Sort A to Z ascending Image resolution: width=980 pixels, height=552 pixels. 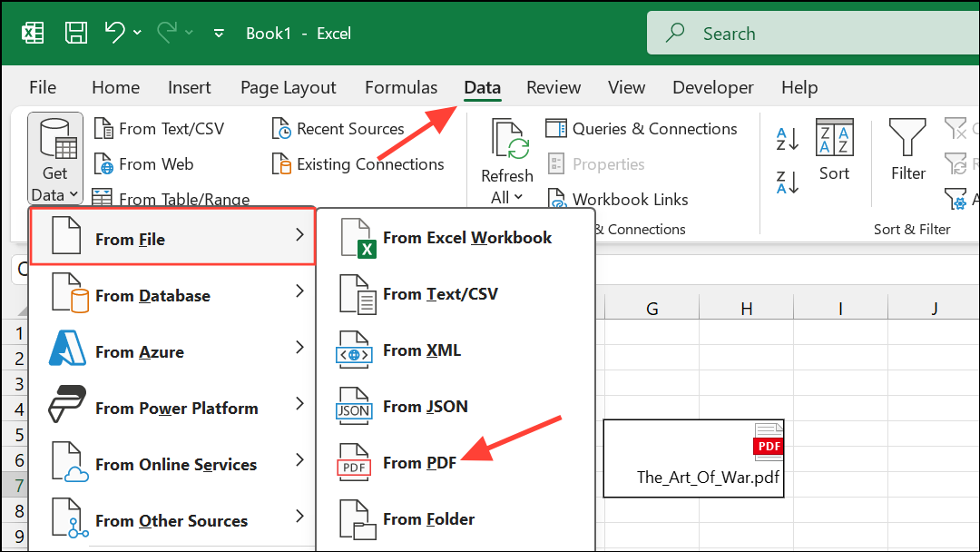[788, 139]
